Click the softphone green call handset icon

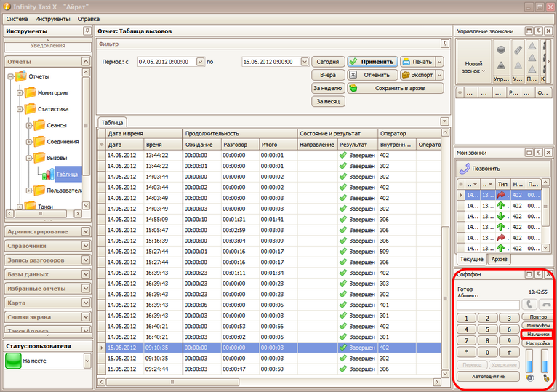coord(529,305)
